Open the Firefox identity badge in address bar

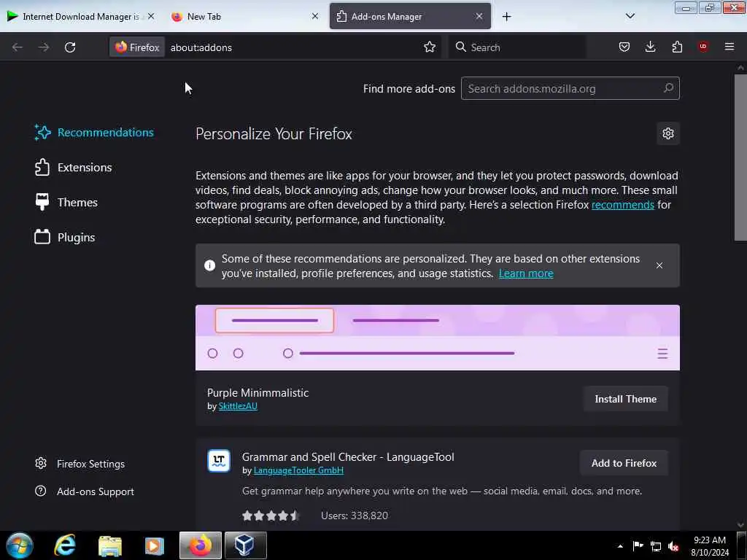pos(137,47)
